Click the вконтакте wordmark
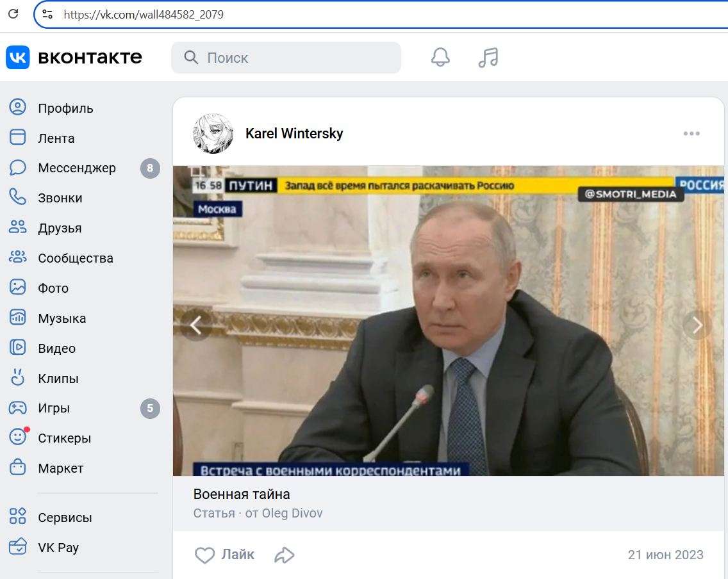Viewport: 728px width, 579px height. [90, 57]
